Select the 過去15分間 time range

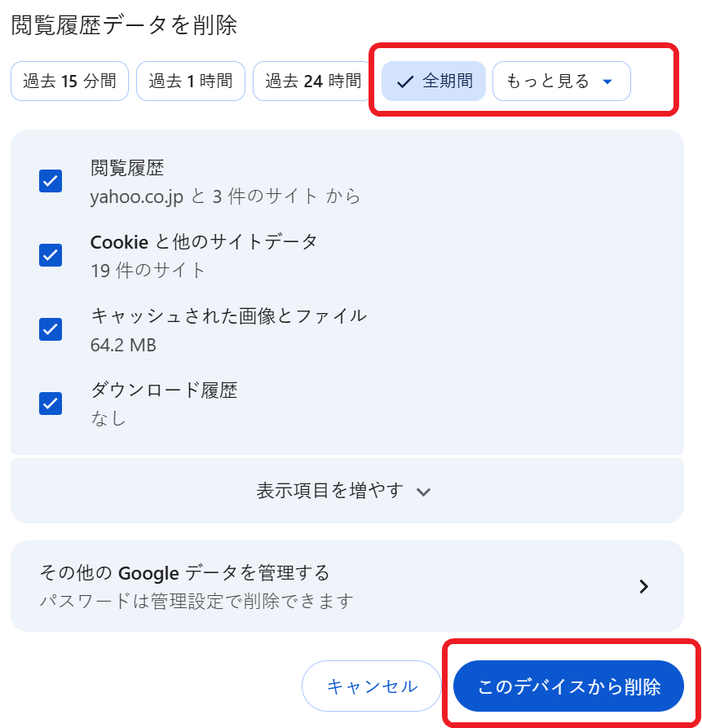point(69,82)
